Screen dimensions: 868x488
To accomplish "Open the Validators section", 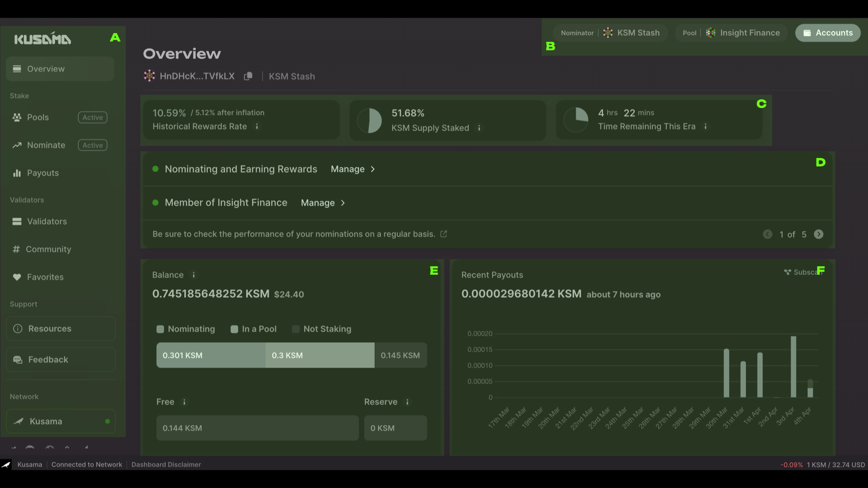I will [47, 222].
